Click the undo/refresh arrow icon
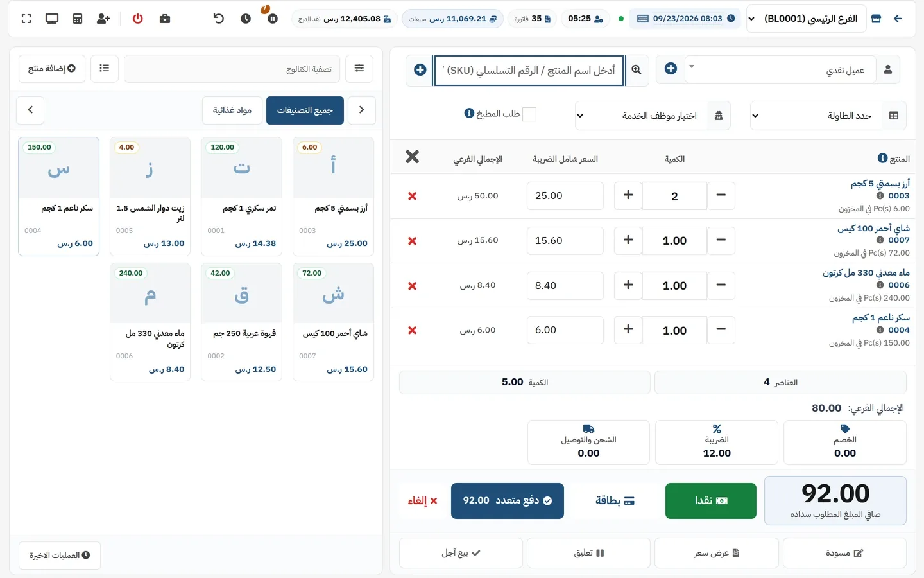The height and width of the screenshot is (578, 924). (219, 19)
